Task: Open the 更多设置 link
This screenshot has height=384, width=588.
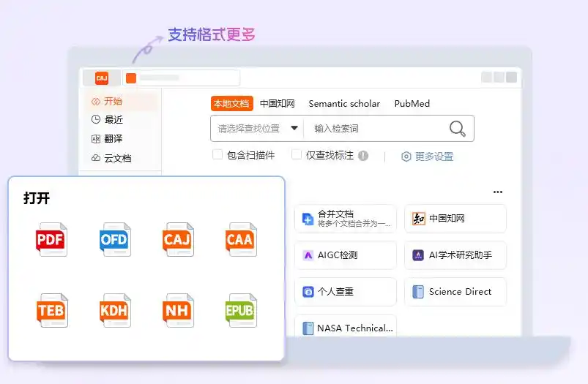Action: click(434, 157)
